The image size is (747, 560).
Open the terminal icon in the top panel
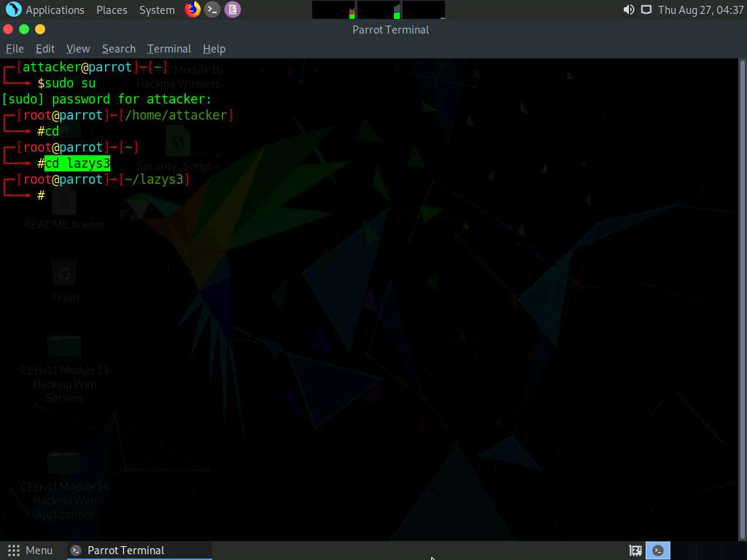coord(212,9)
